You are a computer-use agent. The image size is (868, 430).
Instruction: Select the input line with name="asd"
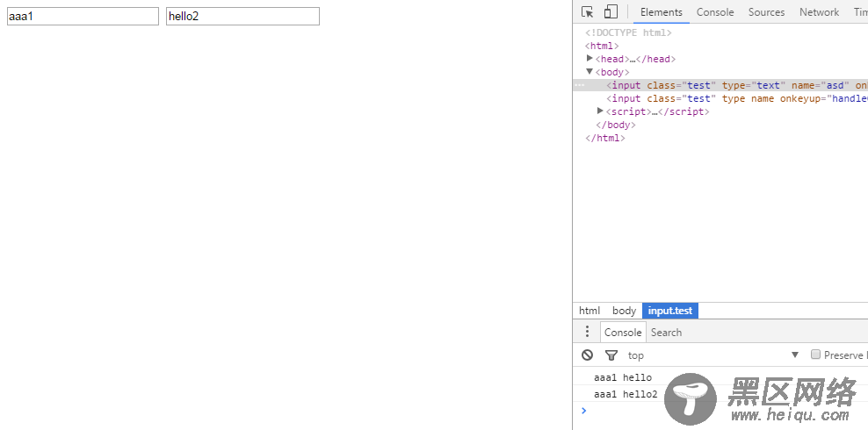[x=720, y=85]
